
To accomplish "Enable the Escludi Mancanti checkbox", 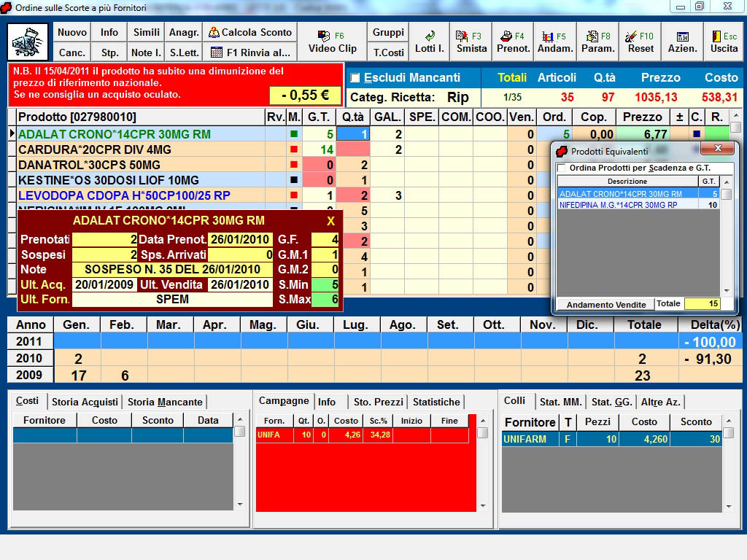I will point(355,78).
